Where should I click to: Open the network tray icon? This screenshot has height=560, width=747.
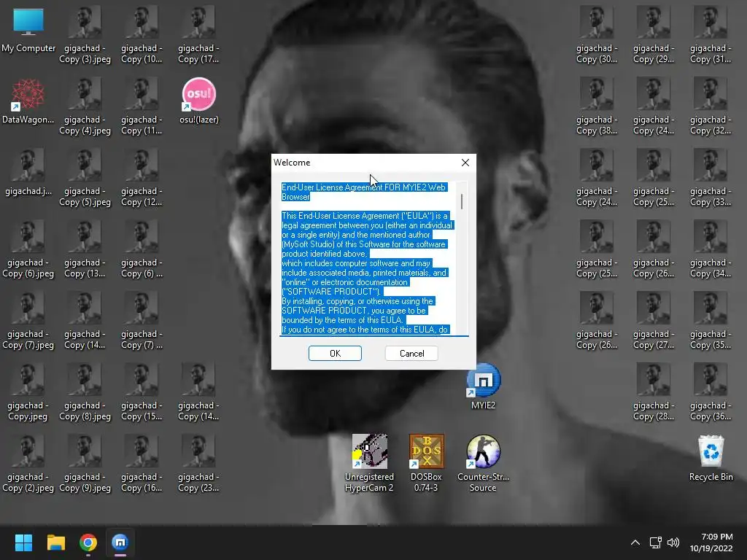point(656,542)
